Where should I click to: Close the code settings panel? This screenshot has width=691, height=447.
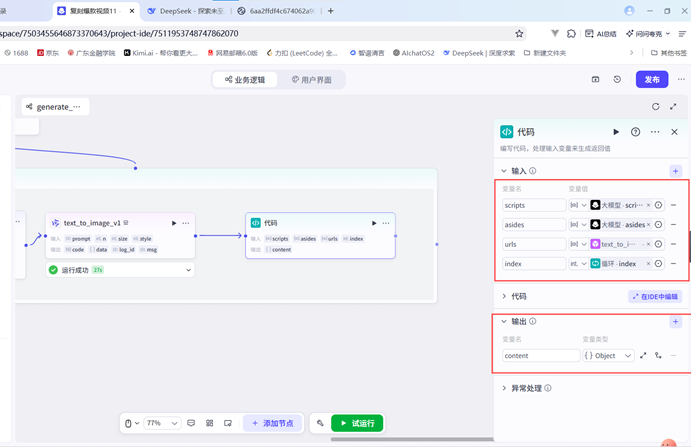(674, 132)
